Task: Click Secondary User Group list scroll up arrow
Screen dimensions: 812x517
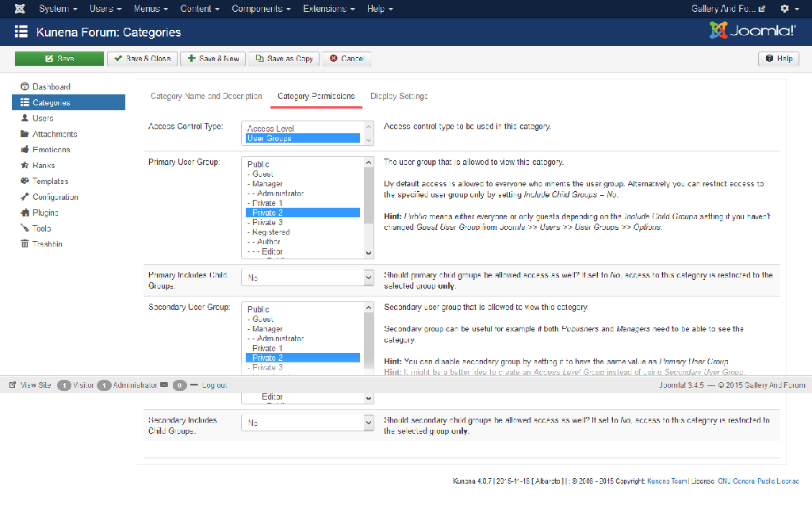Action: tap(369, 308)
